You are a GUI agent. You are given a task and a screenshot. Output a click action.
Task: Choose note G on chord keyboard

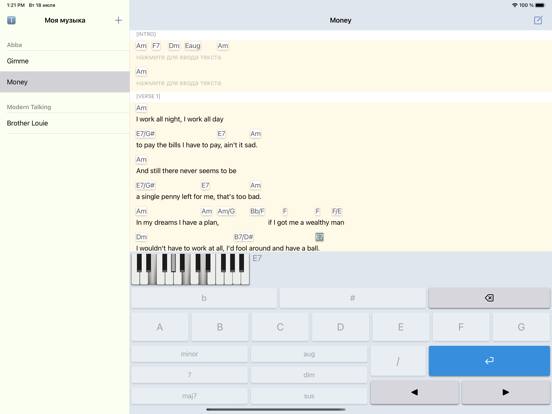tap(521, 327)
